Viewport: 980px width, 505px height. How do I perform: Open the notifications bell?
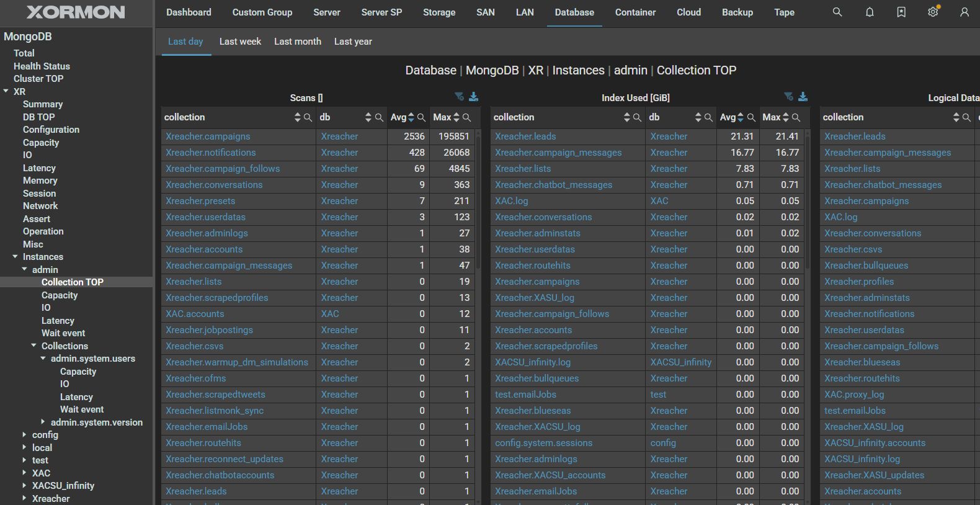click(x=870, y=12)
